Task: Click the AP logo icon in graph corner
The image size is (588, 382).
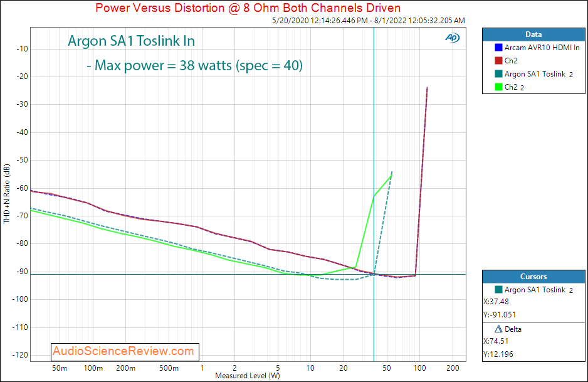Action: tap(452, 38)
